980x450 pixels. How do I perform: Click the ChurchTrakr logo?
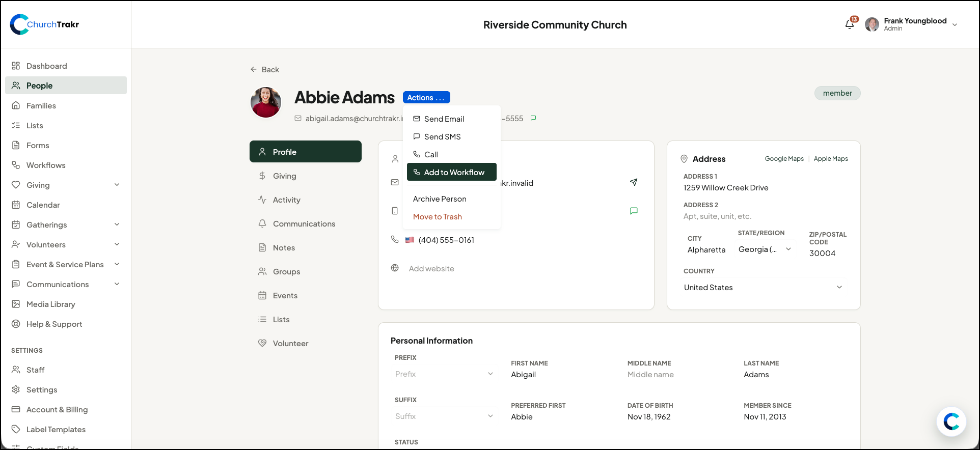[45, 24]
